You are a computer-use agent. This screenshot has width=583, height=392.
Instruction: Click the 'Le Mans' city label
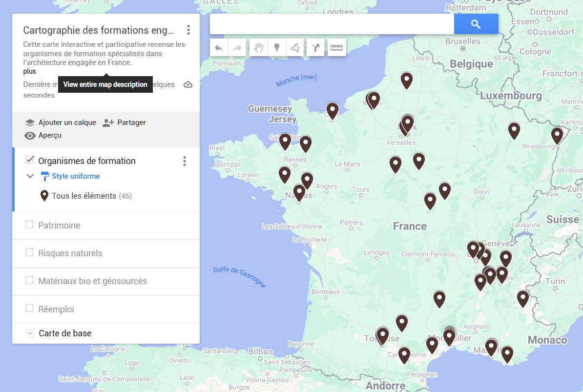coord(348,164)
